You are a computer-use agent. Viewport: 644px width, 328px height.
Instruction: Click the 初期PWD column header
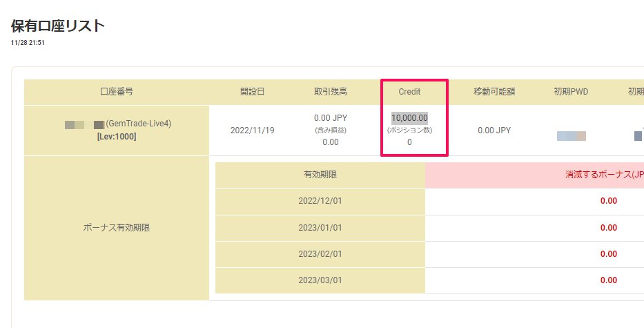pos(571,92)
